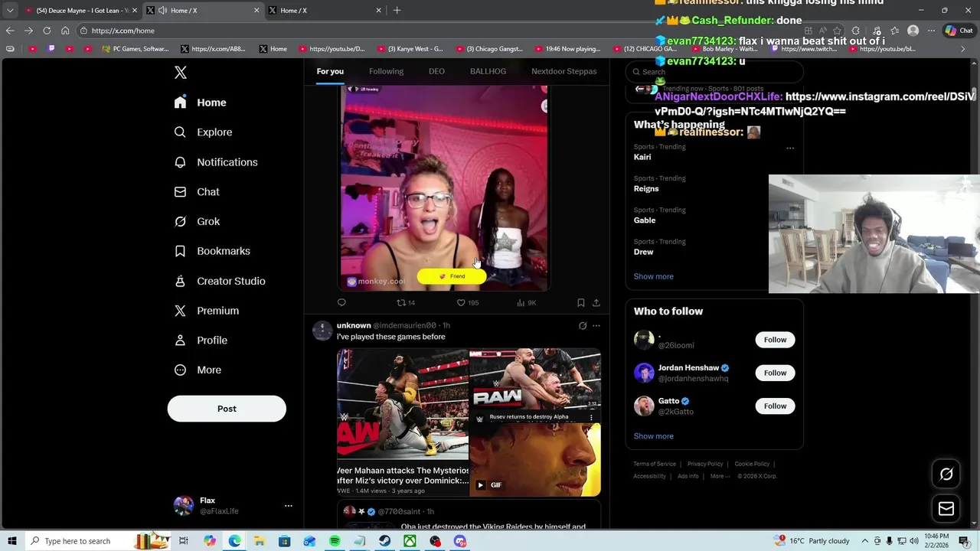Expand the sidebar More menu

[x=198, y=370]
